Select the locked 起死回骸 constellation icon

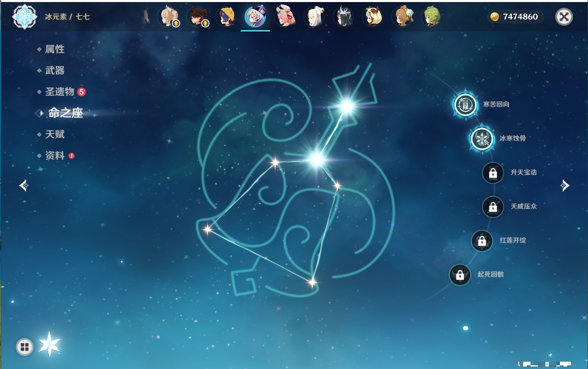click(460, 275)
